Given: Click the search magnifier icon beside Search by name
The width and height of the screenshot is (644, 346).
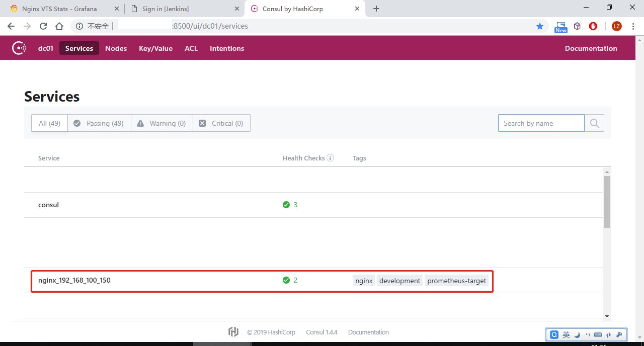Looking at the screenshot, I should coord(595,123).
